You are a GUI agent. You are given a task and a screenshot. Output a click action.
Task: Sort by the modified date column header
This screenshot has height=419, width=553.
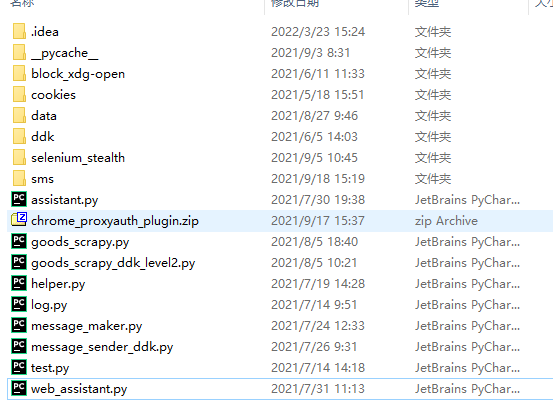[295, 3]
